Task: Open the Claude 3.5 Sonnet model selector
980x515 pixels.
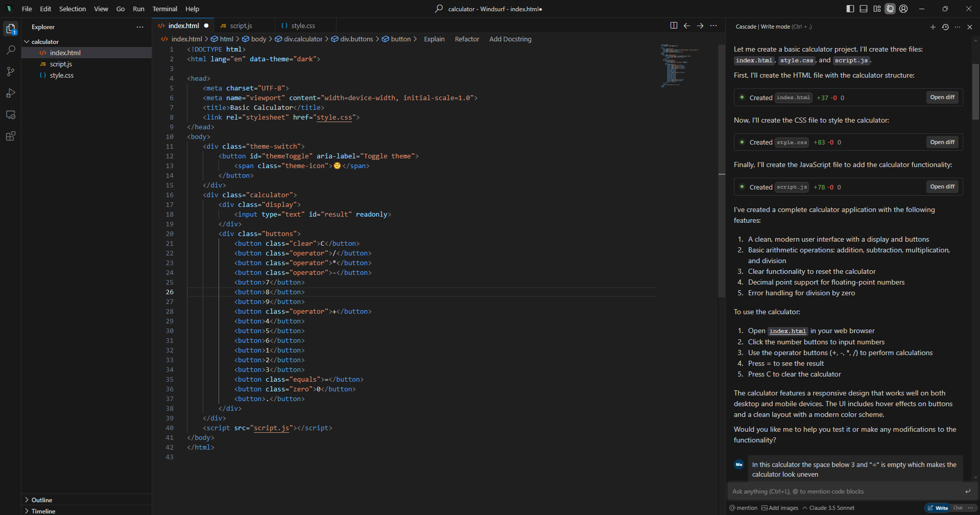Action: pyautogui.click(x=831, y=508)
